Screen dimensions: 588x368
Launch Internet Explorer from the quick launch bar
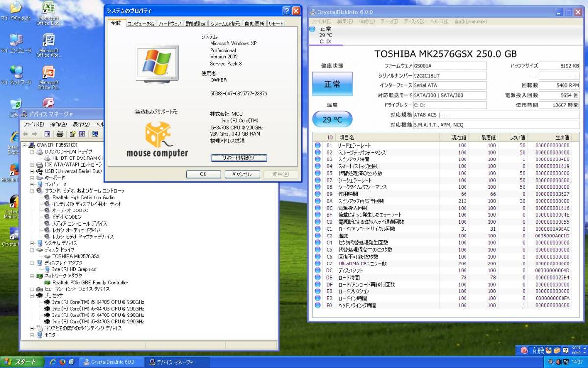pos(53,362)
